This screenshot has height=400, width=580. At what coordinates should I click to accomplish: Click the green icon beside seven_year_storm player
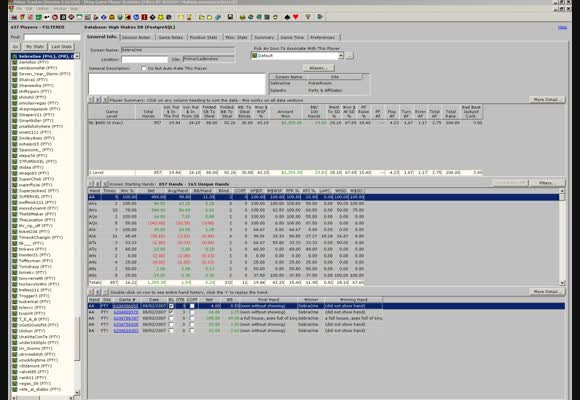[x=15, y=74]
